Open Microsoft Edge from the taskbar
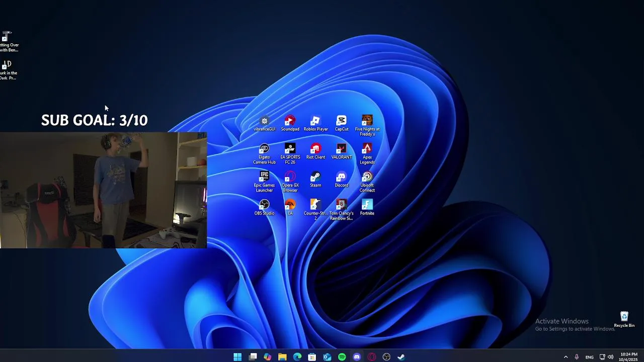 point(297,357)
